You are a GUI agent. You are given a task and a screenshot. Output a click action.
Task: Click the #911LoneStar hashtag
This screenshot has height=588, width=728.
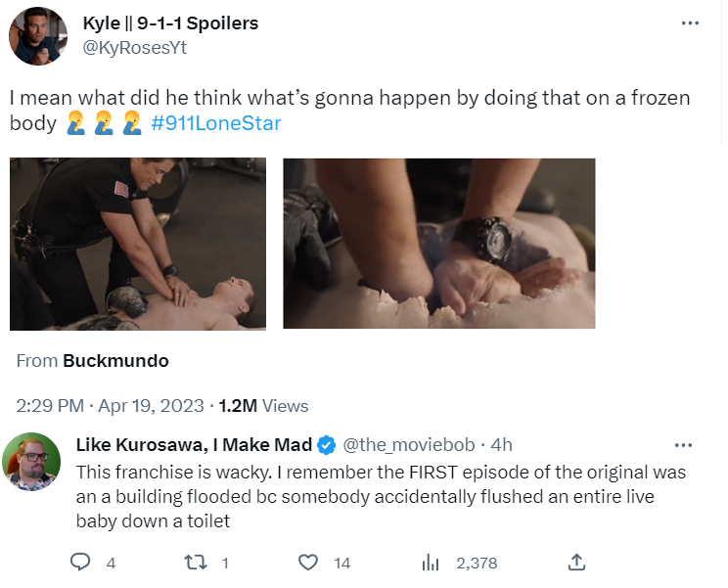[x=216, y=124]
